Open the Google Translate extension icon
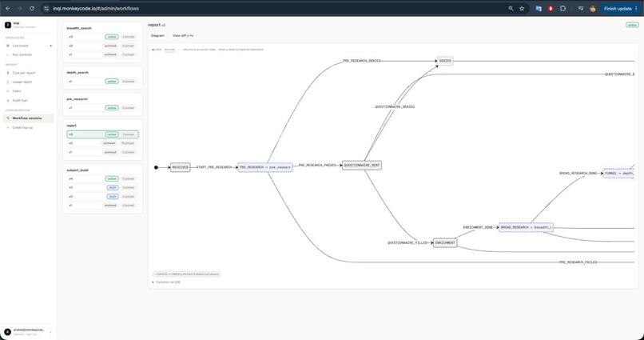Image resolution: width=644 pixels, height=340 pixels. tap(539, 8)
